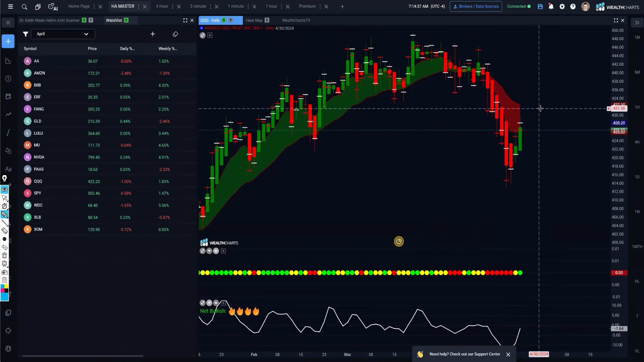The height and width of the screenshot is (362, 644).
Task: Toggle the S badge on QQQ - Daily tab
Action: pos(224,20)
